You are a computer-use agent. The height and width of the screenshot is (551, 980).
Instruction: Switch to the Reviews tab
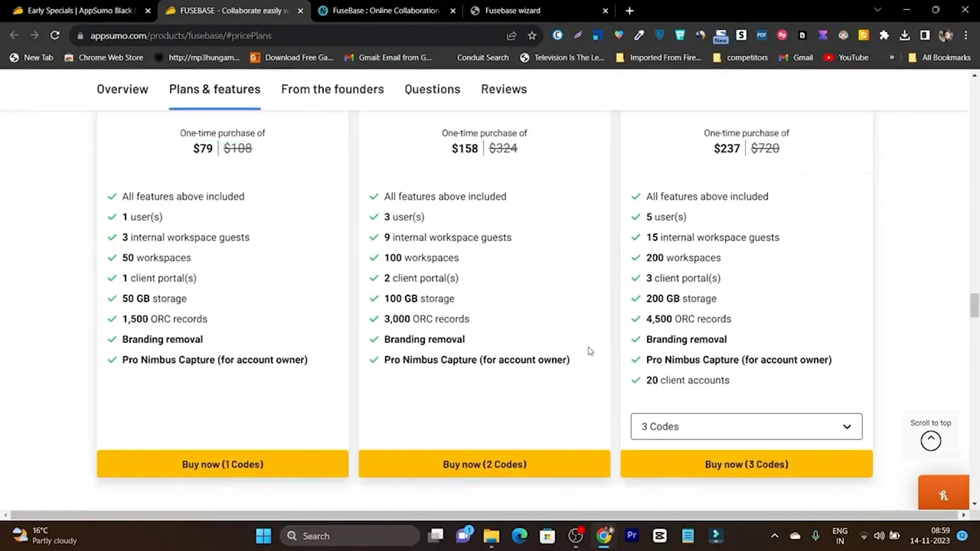(x=504, y=89)
